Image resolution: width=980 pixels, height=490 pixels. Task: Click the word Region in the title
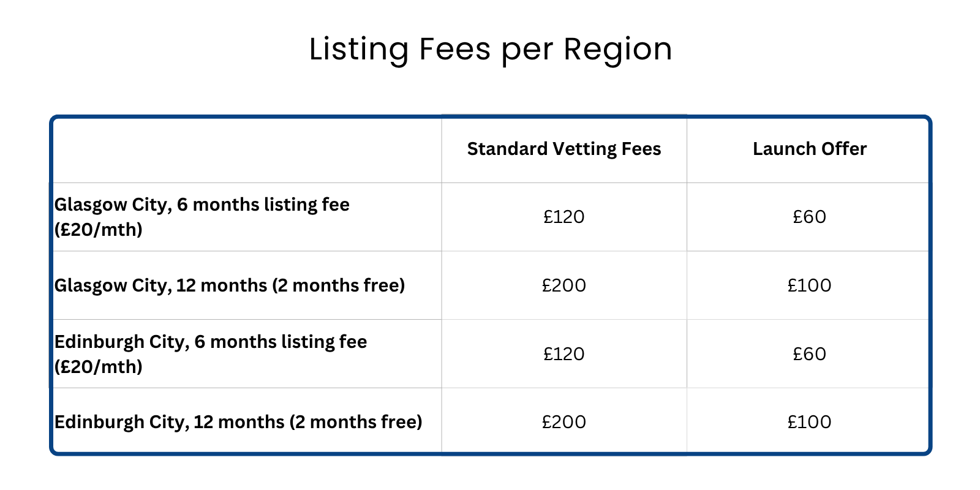coord(618,50)
